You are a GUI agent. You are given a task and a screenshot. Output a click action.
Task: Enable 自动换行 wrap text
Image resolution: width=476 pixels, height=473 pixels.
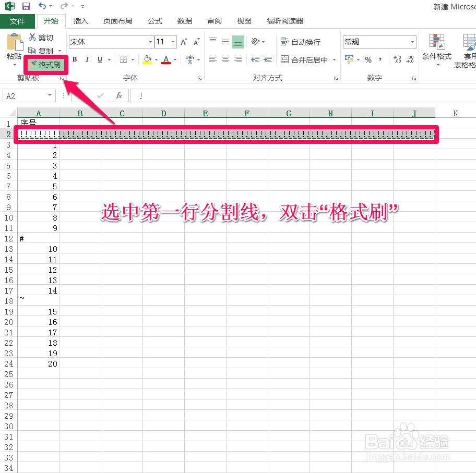(297, 42)
